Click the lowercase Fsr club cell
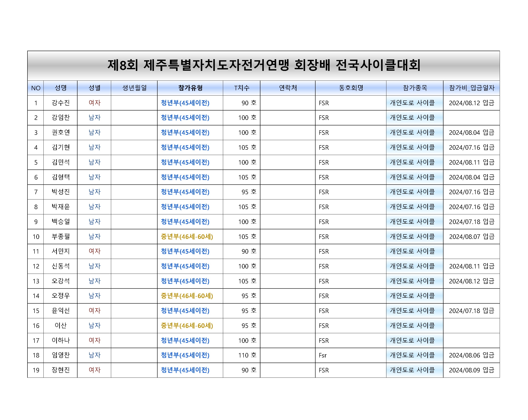Image resolution: width=528 pixels, height=420 pixels. click(x=323, y=355)
